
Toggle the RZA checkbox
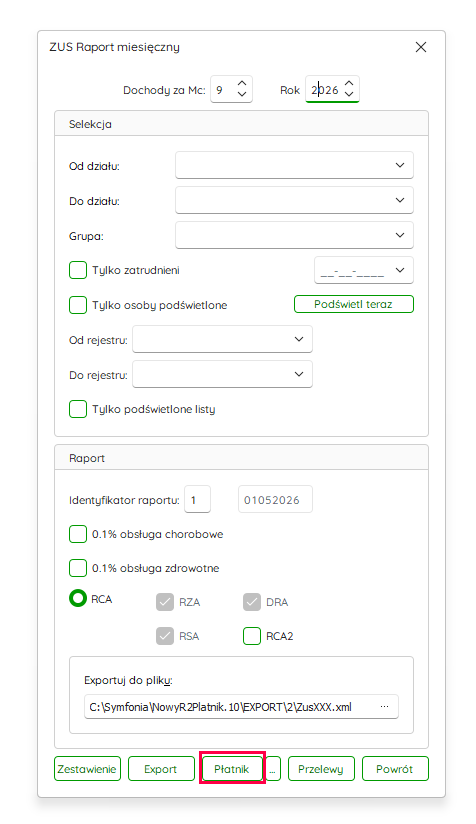165,602
